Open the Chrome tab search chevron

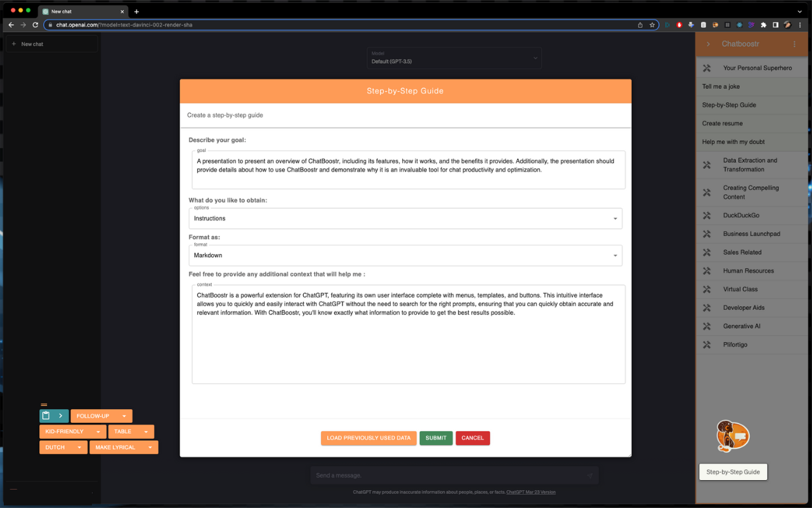click(x=799, y=11)
